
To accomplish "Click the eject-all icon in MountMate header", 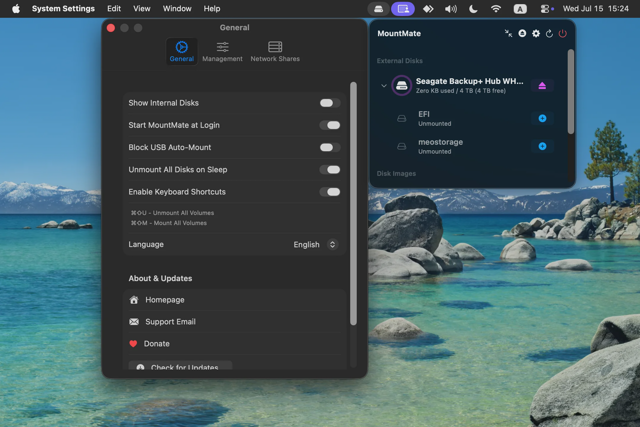I will (x=522, y=33).
